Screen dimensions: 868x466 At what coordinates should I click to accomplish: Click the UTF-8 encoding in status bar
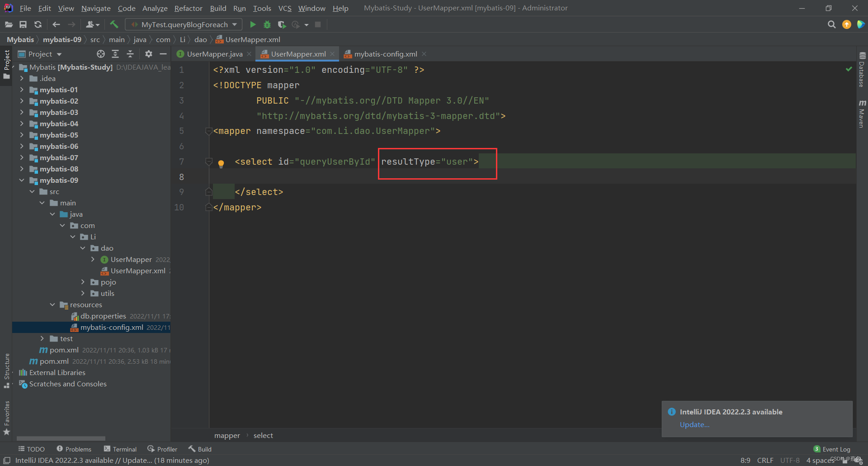789,460
